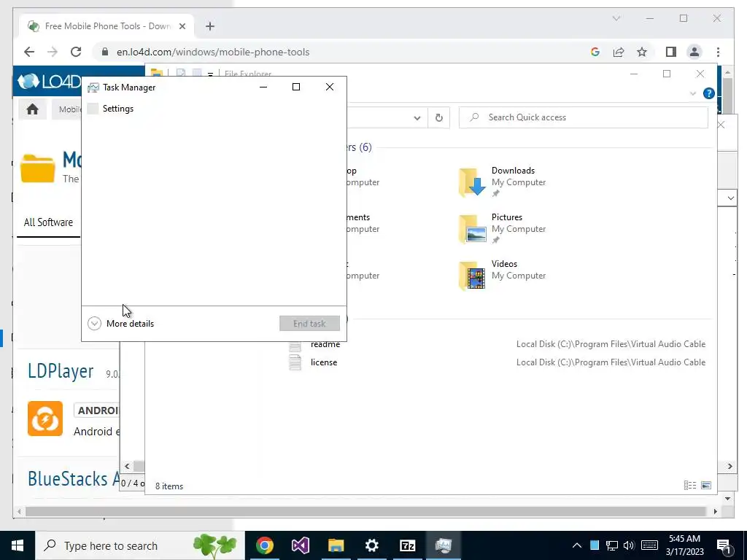This screenshot has width=747, height=560.
Task: Open the notification center
Action: (724, 545)
